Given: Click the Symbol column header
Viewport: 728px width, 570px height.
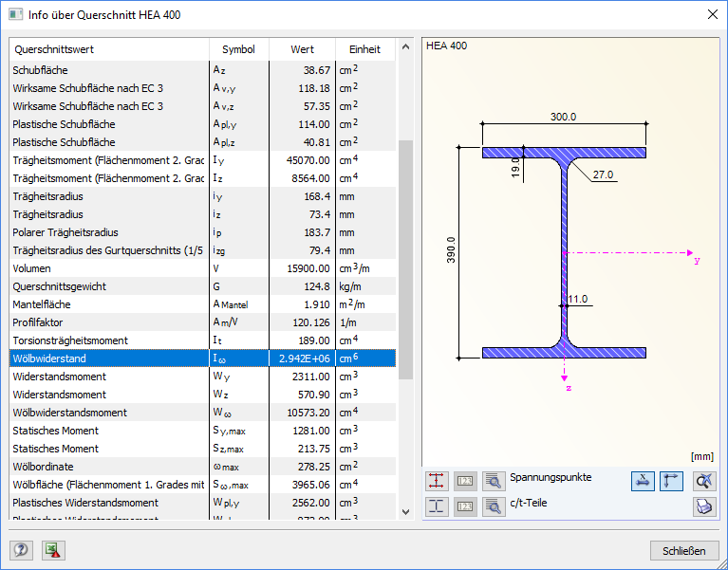Looking at the screenshot, I should [238, 49].
